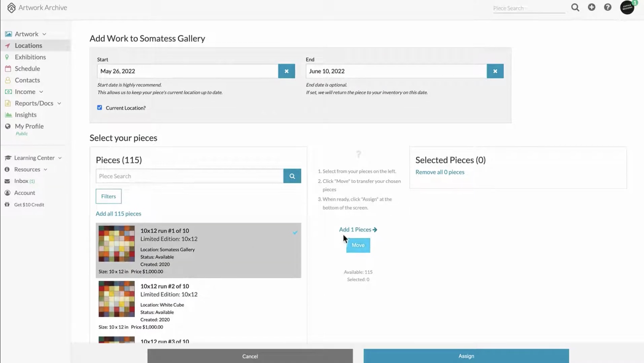Expand the Artwork menu chevron

click(x=44, y=34)
